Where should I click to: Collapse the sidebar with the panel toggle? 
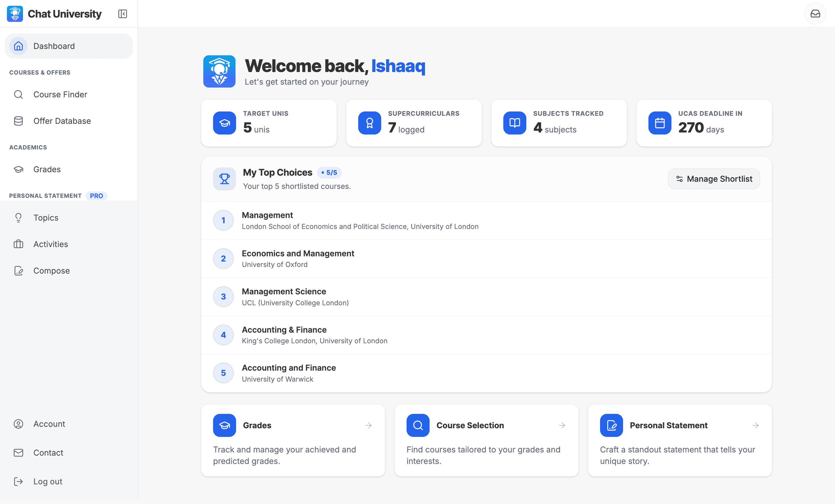click(x=123, y=14)
